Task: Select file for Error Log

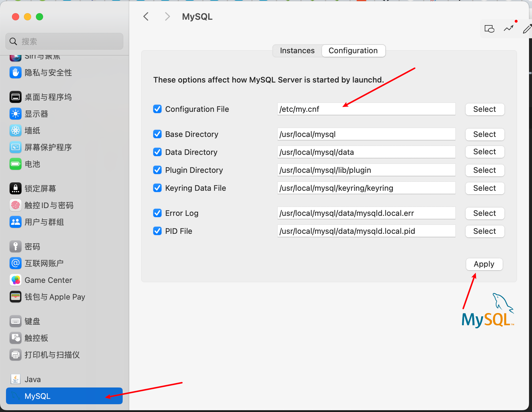Action: pyautogui.click(x=485, y=213)
